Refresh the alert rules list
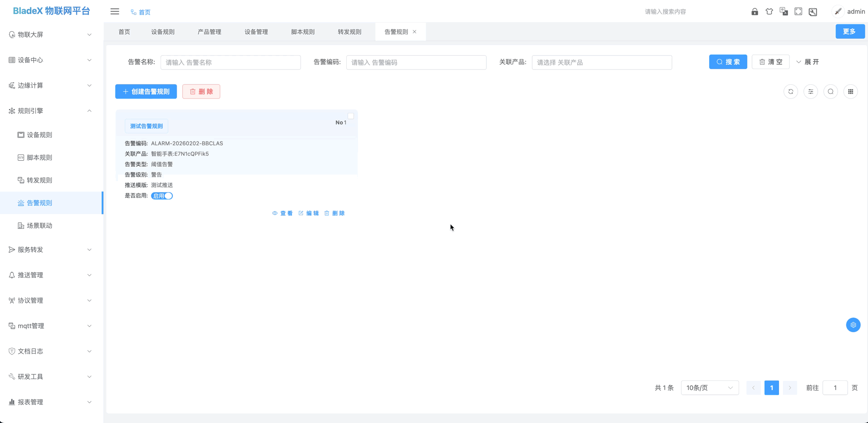Screen dimensions: 868x423 click(791, 92)
